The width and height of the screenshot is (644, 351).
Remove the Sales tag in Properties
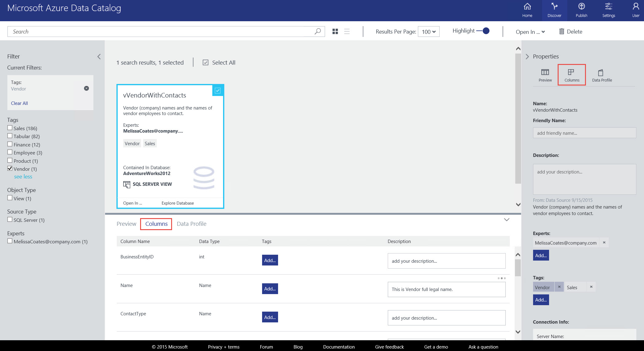[x=591, y=287]
